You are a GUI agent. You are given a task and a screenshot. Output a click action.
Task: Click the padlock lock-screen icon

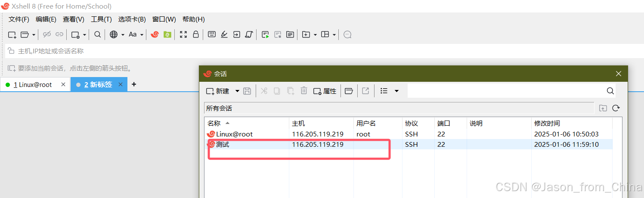(196, 34)
